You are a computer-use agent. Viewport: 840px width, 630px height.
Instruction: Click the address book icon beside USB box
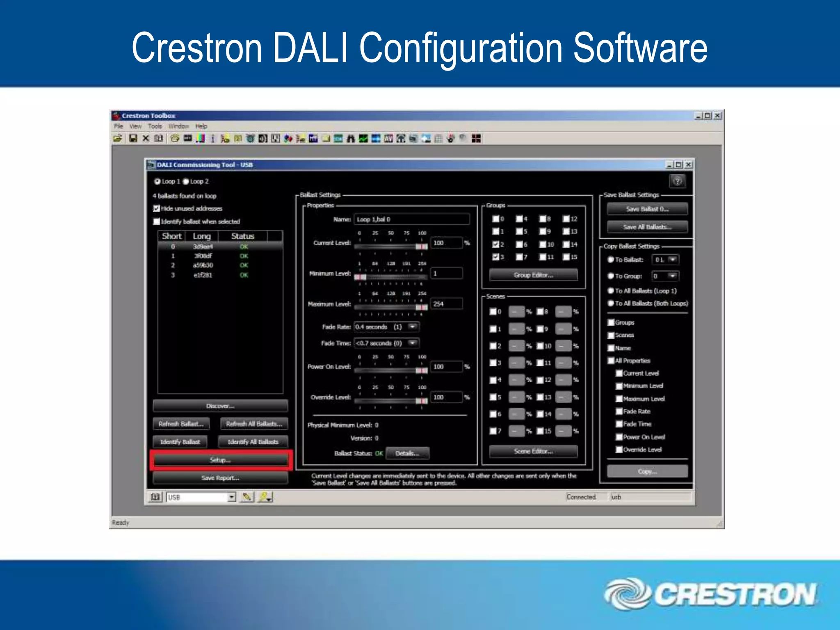(x=155, y=497)
